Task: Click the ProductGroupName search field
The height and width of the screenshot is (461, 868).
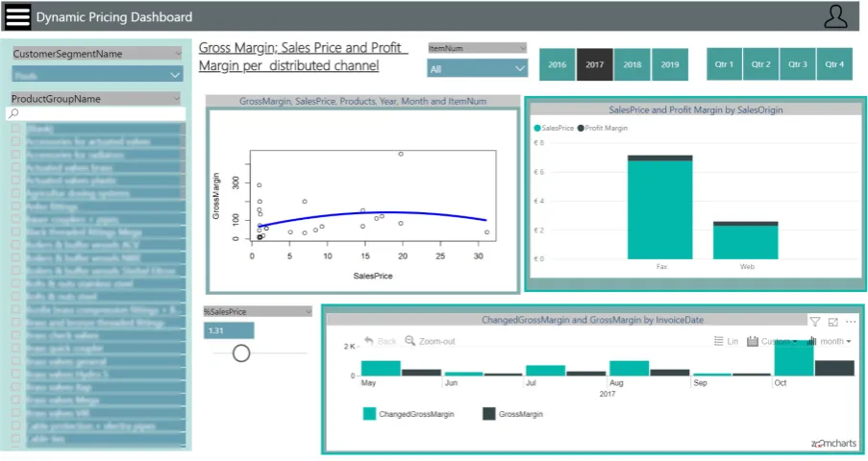Action: point(96,113)
